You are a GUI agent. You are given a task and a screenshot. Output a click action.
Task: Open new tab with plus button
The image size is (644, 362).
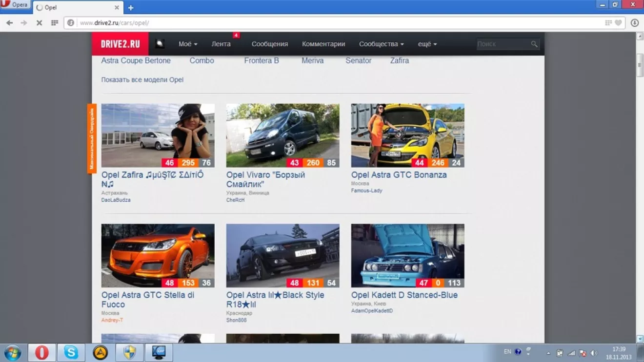(131, 8)
